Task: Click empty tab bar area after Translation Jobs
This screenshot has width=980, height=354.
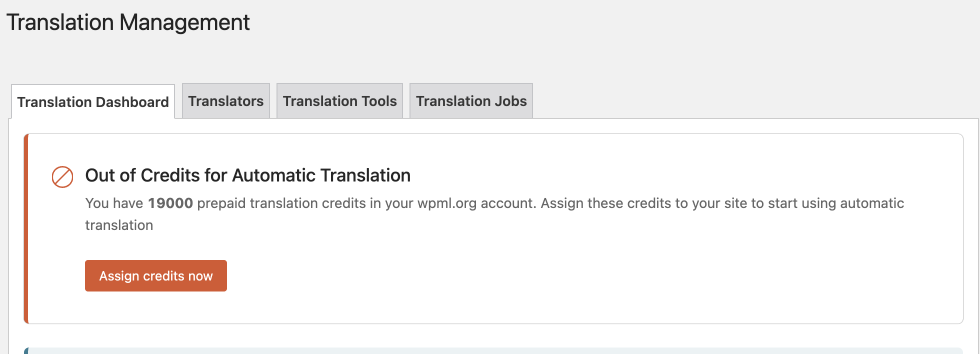Action: click(750, 101)
